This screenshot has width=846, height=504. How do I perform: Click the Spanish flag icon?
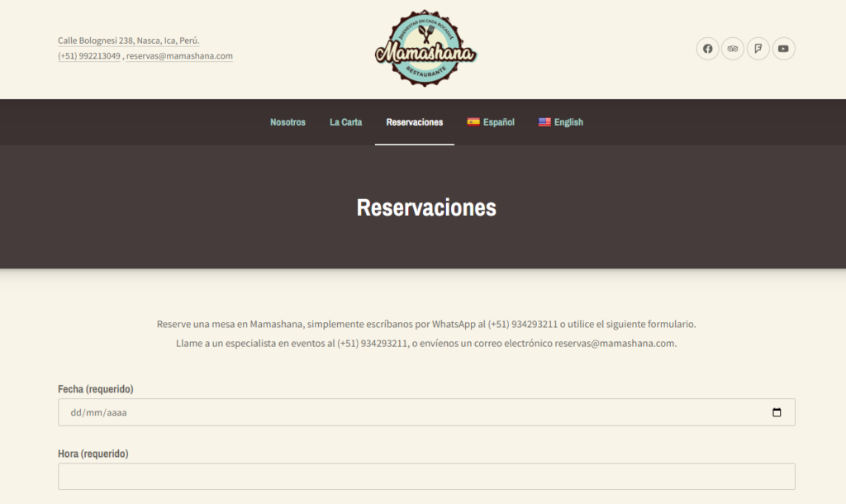473,122
